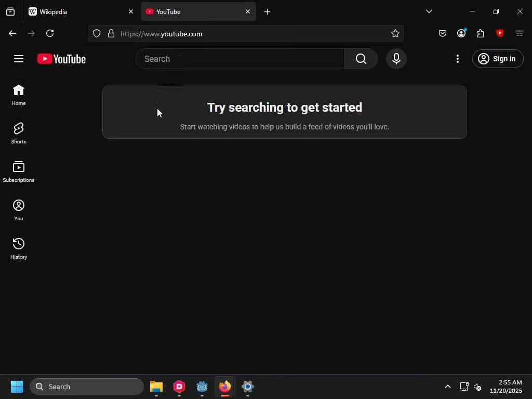The width and height of the screenshot is (532, 399).
Task: Focus the YouTube search input field
Action: point(240,59)
